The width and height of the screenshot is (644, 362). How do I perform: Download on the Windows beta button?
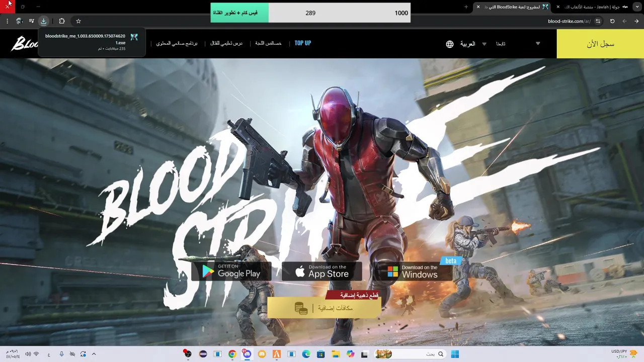pyautogui.click(x=413, y=271)
